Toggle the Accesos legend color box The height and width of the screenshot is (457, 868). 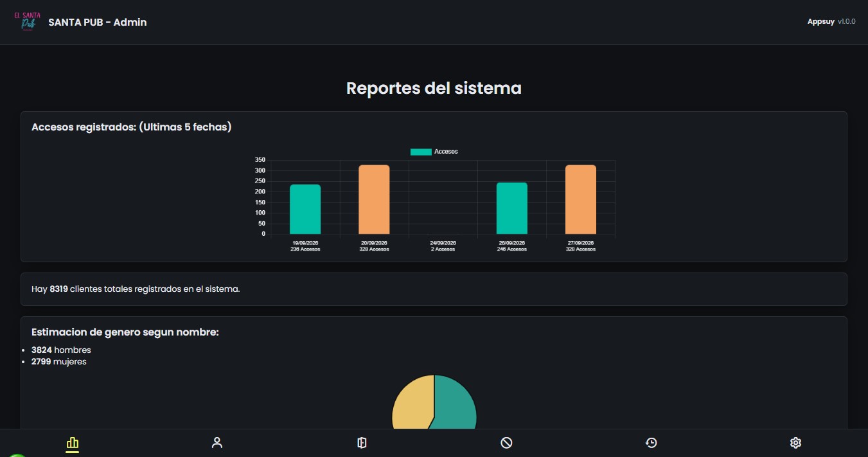pyautogui.click(x=421, y=152)
